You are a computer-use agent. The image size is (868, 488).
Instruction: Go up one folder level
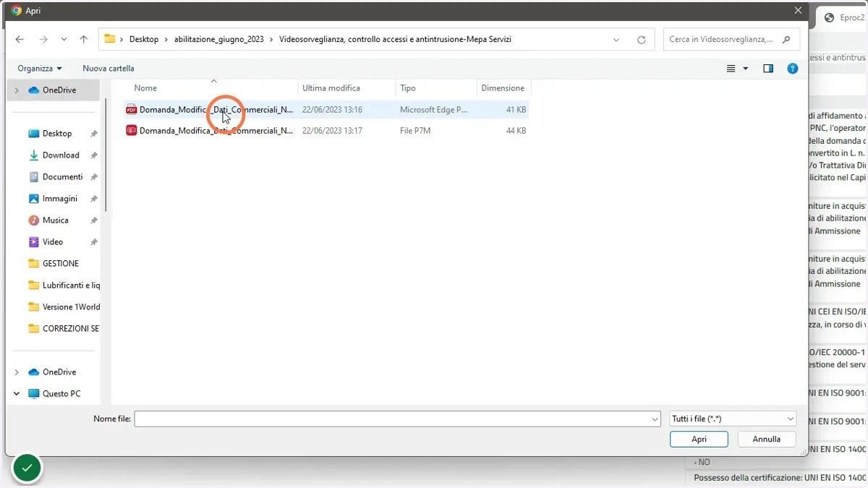pyautogui.click(x=84, y=40)
